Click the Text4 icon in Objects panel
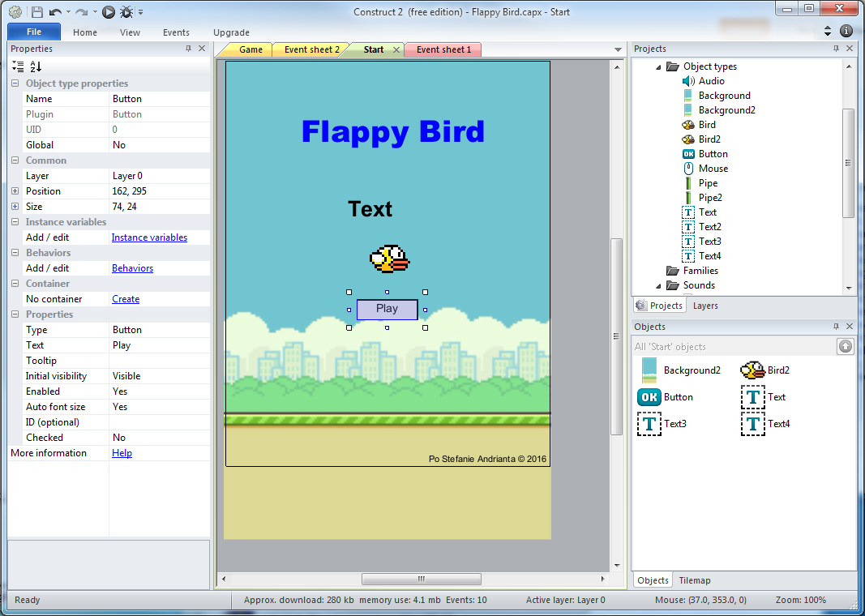The width and height of the screenshot is (865, 616). click(x=752, y=424)
